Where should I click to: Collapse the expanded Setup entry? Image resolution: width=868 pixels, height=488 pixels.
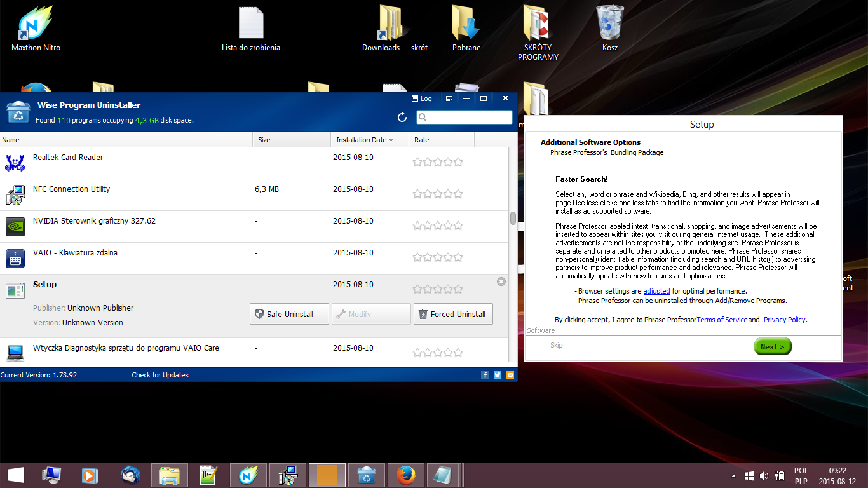tap(501, 281)
